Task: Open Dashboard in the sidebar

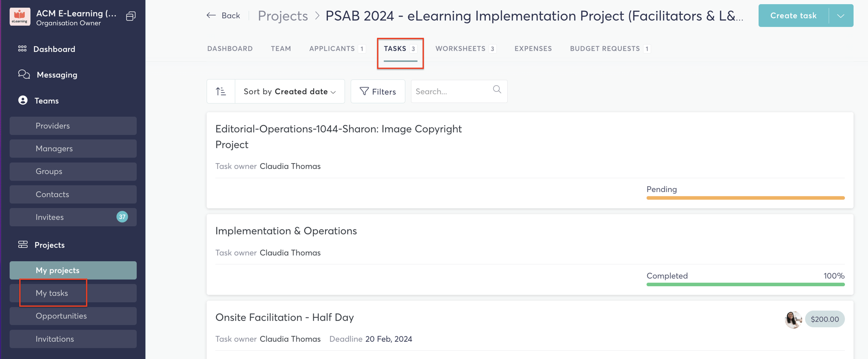Action: 54,49
